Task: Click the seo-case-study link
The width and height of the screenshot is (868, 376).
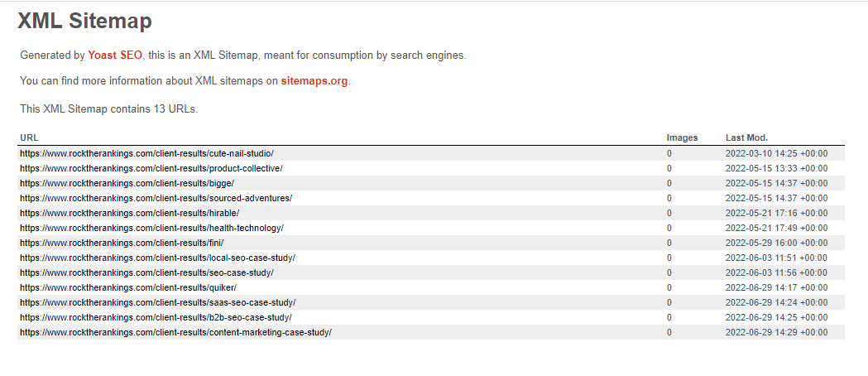Action: click(146, 272)
